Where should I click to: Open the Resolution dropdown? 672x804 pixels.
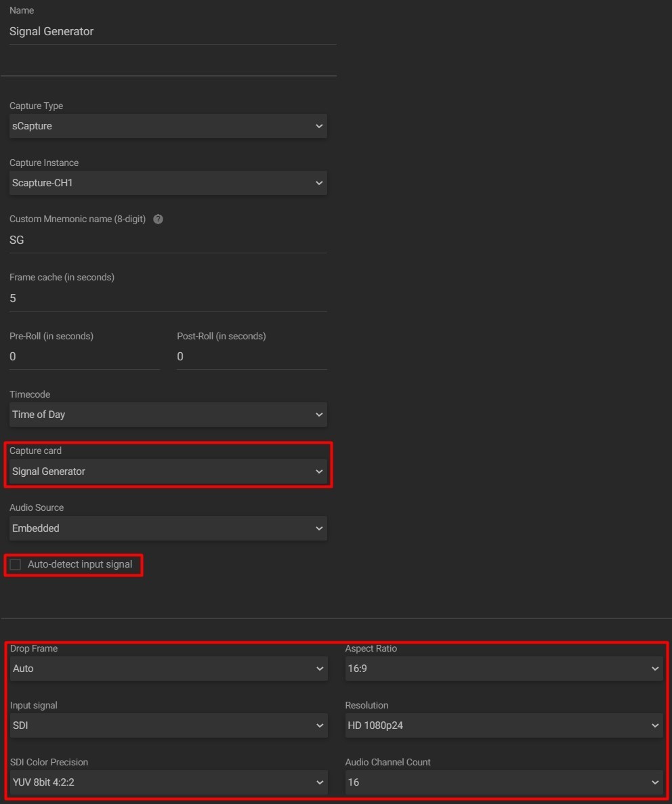click(x=504, y=725)
